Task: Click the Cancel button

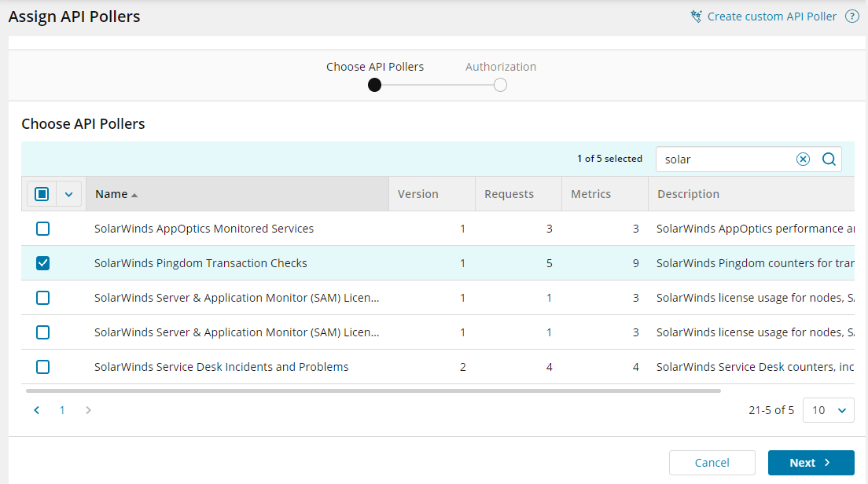Action: [x=712, y=463]
